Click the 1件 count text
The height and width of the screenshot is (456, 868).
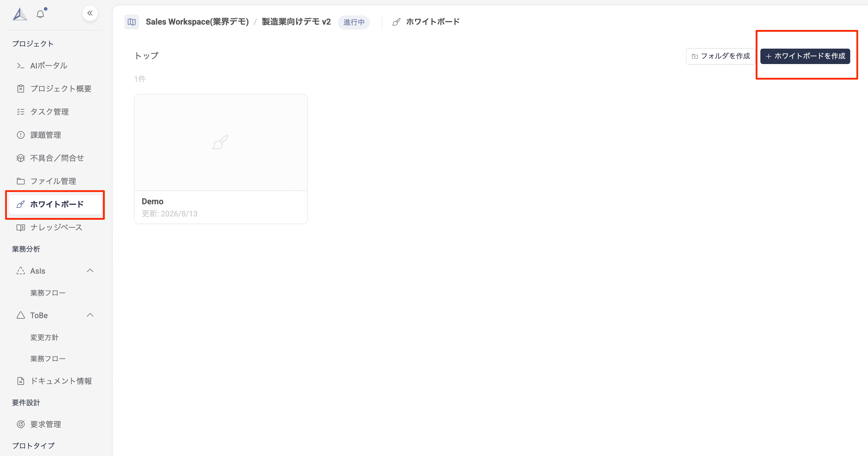(x=140, y=79)
